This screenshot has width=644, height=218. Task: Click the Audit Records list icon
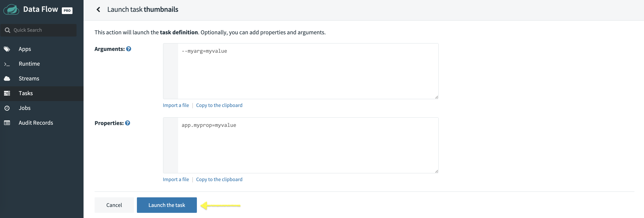point(7,123)
